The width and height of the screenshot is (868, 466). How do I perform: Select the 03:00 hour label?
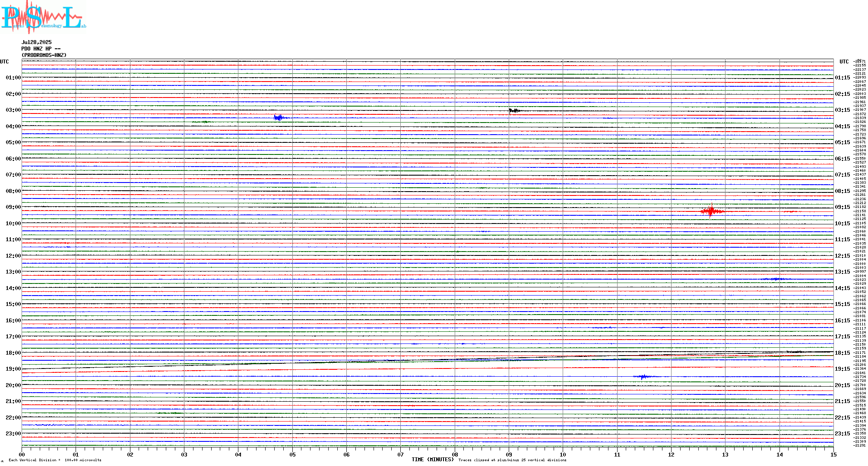coord(13,110)
